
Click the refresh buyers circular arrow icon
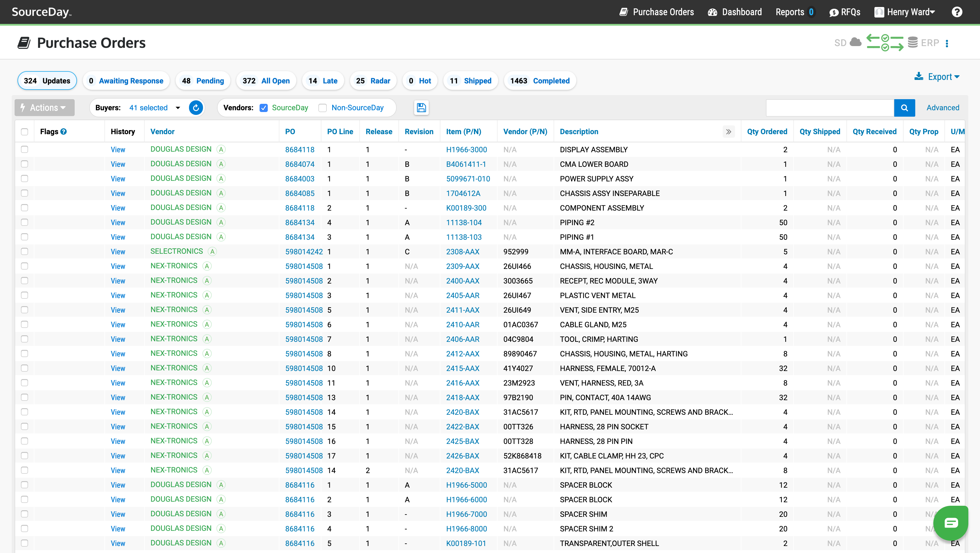tap(196, 108)
